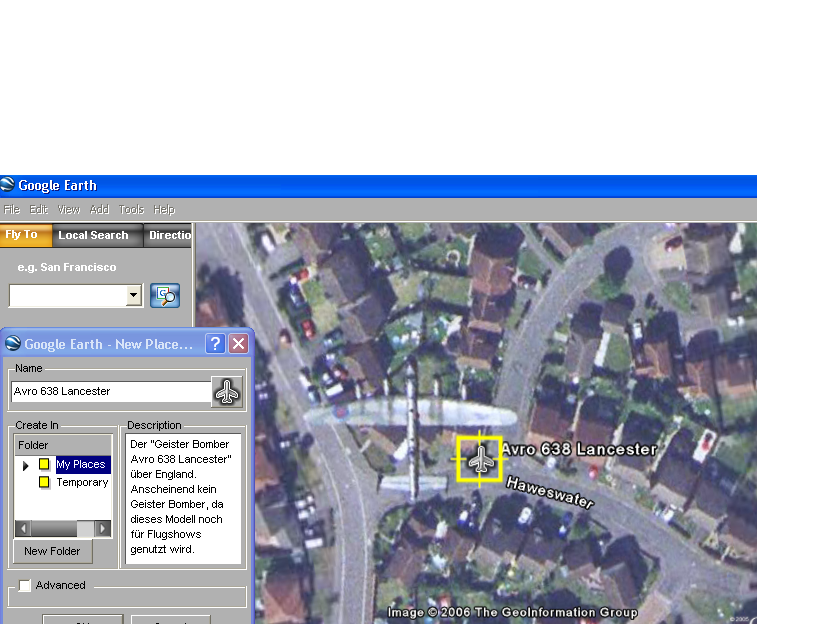This screenshot has height=624, width=832.
Task: Open the View menu
Action: click(x=69, y=210)
